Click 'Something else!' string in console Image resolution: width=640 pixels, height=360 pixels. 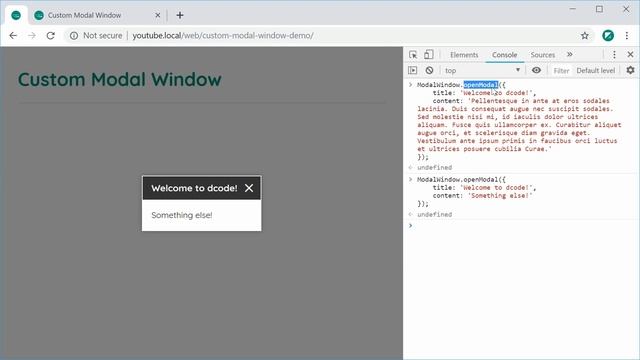500,196
